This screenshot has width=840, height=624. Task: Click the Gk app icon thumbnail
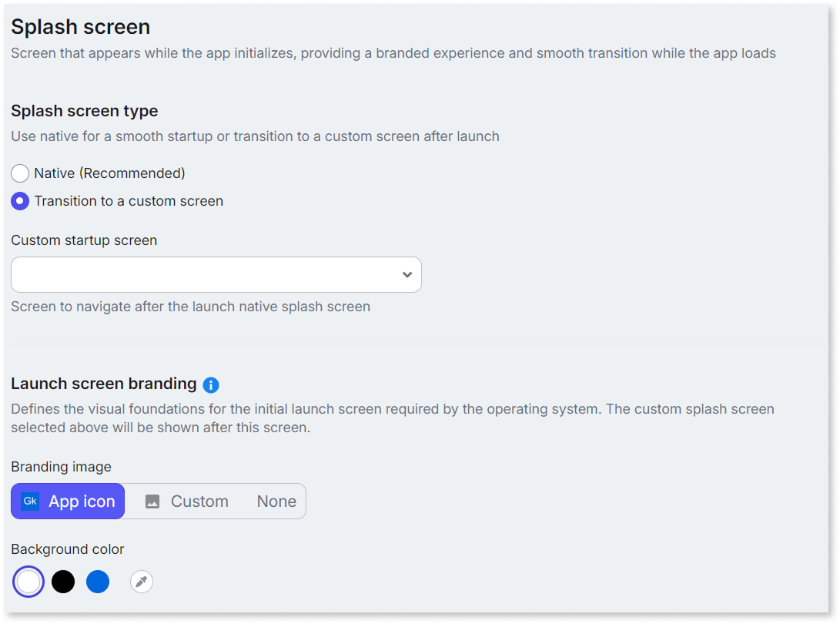pyautogui.click(x=30, y=502)
